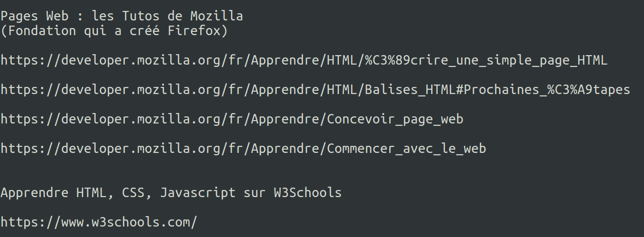
Task: Click the word 'W3Schools' in the heading line
Action: pos(308,193)
